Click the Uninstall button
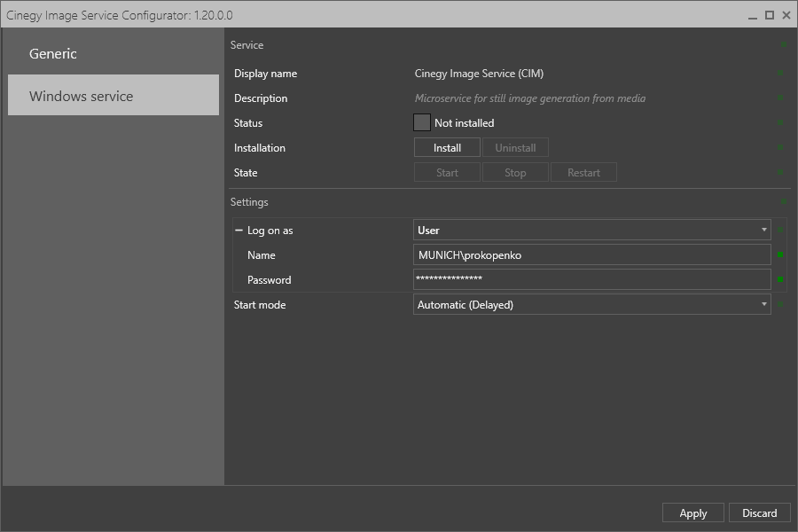 tap(515, 148)
